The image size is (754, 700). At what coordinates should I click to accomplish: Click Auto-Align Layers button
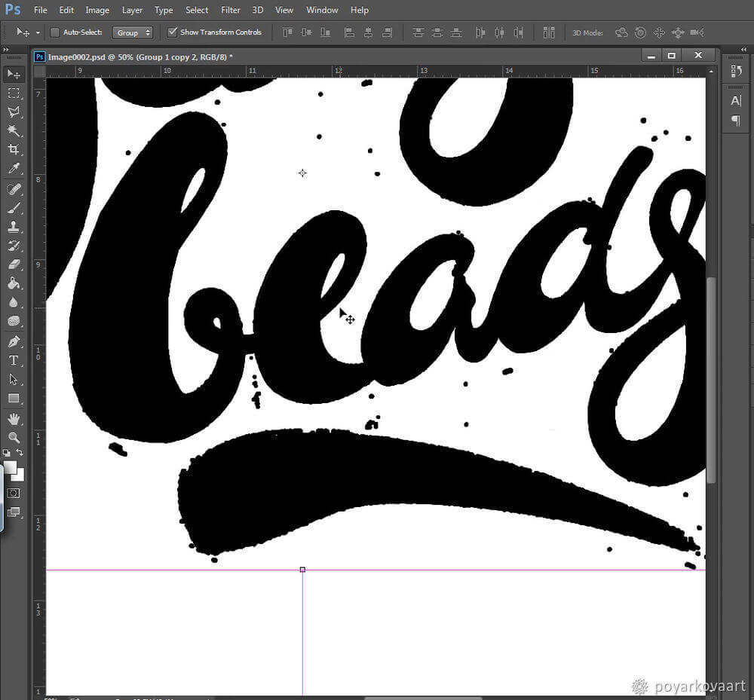(x=549, y=32)
